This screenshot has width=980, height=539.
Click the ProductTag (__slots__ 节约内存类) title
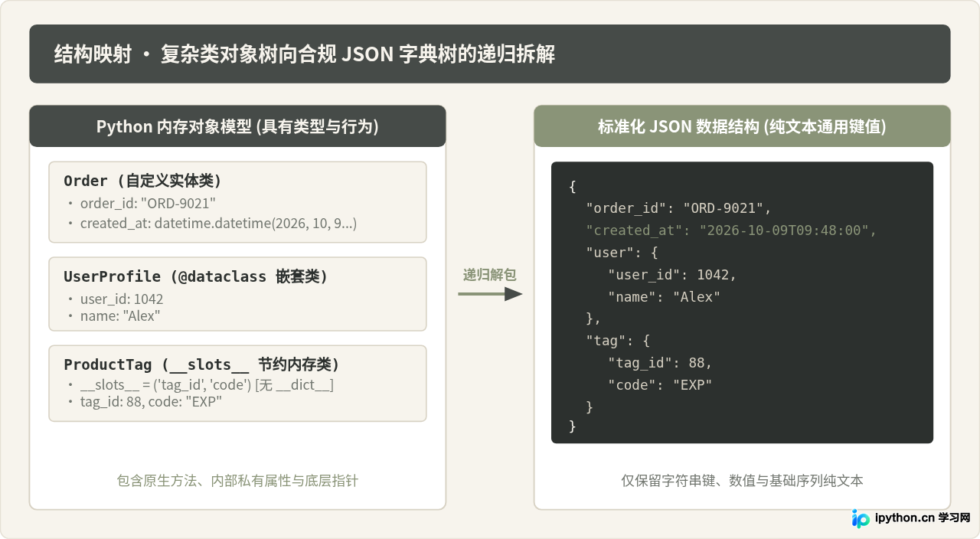click(x=201, y=365)
